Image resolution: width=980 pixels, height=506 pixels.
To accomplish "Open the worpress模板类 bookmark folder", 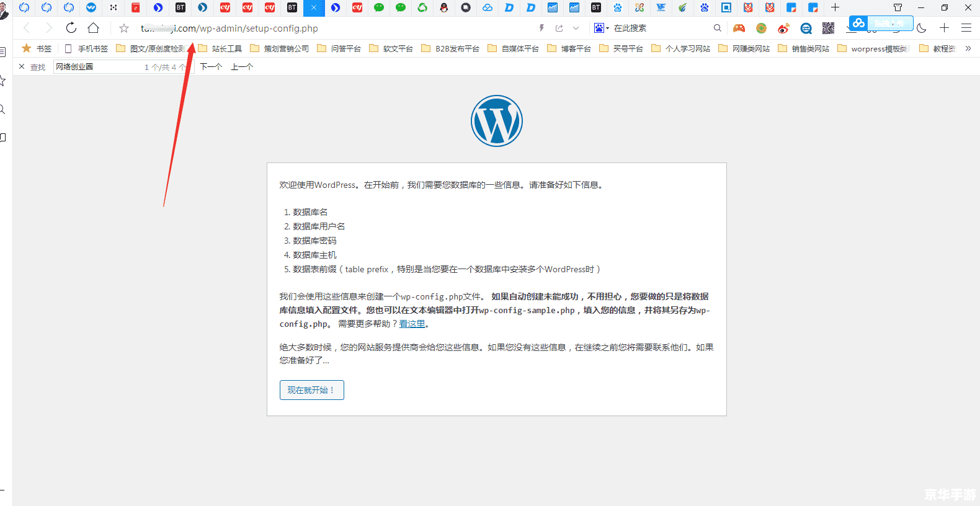I will (873, 48).
